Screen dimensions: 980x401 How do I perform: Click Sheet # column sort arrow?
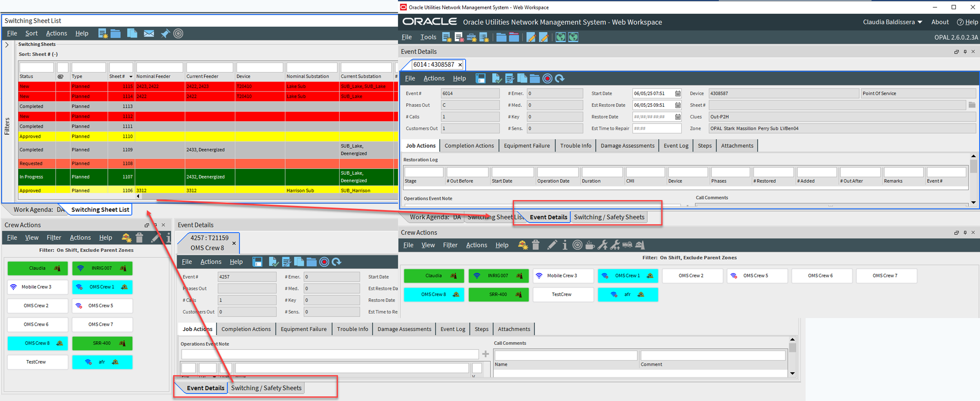tap(131, 77)
